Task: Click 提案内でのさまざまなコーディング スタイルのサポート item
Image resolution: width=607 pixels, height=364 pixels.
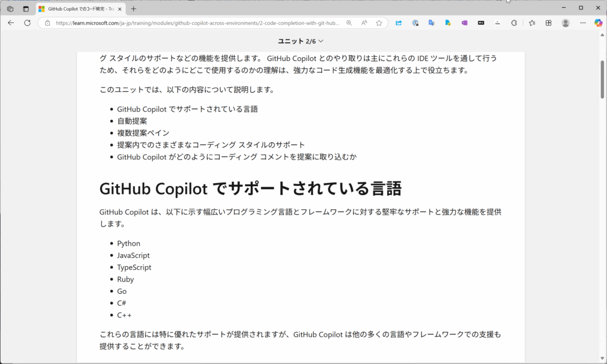Action: (211, 145)
